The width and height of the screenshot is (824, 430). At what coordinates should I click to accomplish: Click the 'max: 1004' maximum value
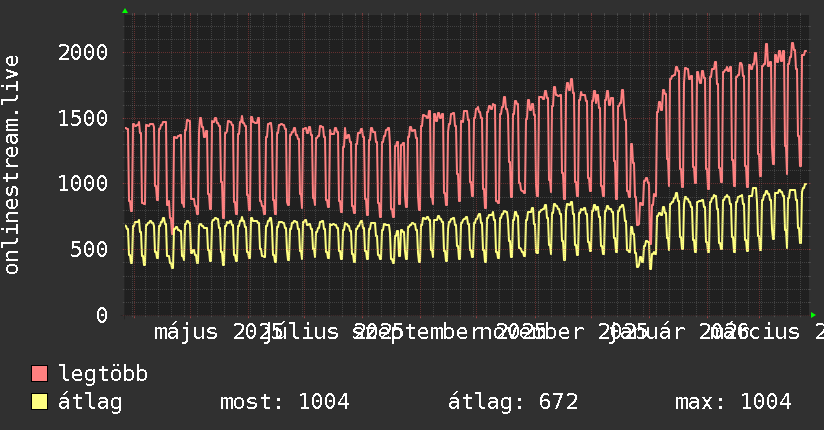[x=733, y=402]
